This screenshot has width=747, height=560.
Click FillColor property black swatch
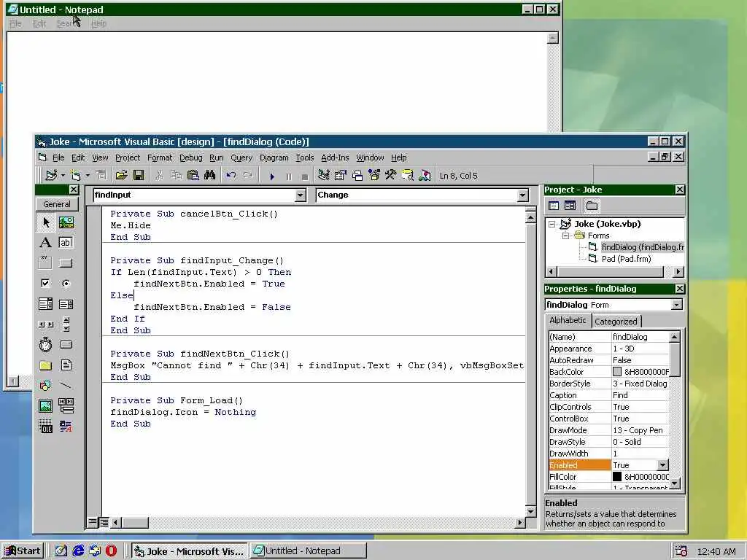point(617,477)
